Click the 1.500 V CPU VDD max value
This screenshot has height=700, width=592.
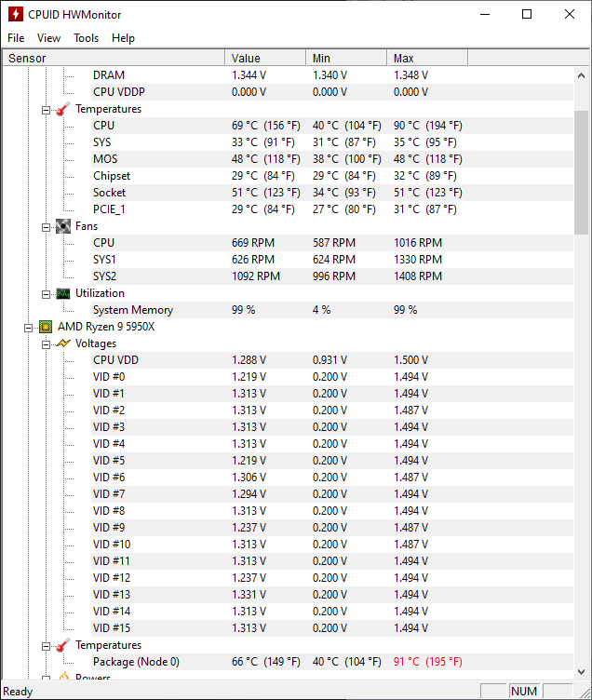pyautogui.click(x=410, y=360)
